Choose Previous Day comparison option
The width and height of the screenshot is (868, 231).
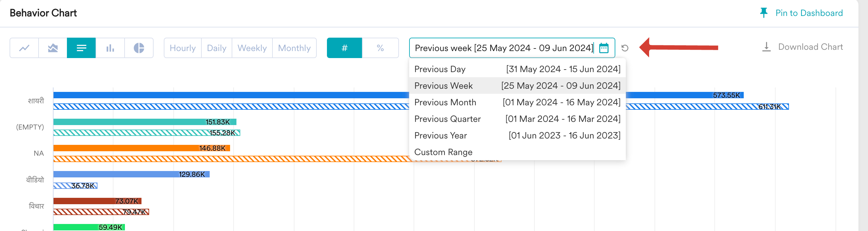click(517, 69)
